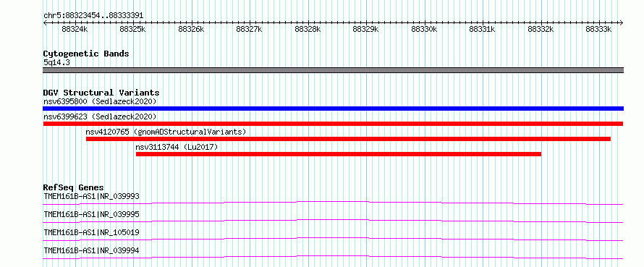This screenshot has width=644, height=267.
Task: Open the nsv3113744 (Lu2017) label
Action: 177,147
